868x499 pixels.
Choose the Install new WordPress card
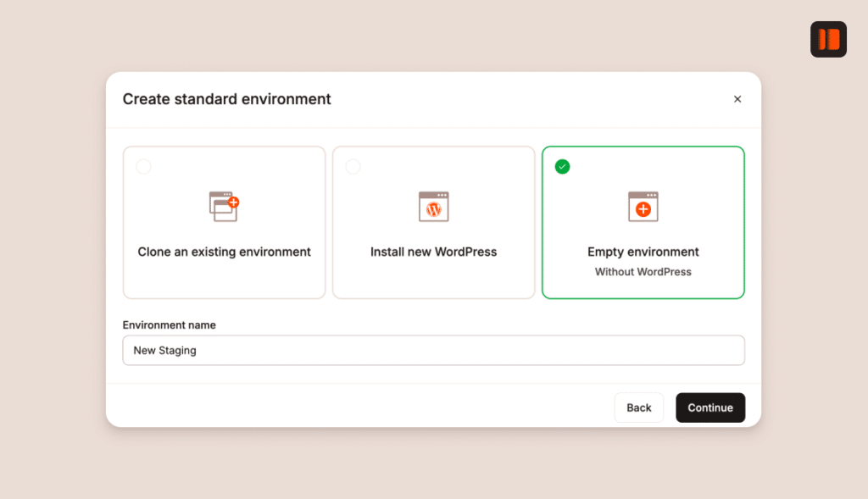433,222
